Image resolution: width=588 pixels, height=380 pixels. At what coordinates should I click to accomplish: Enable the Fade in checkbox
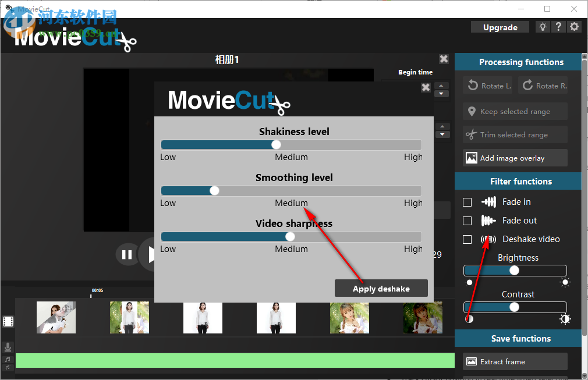point(467,203)
